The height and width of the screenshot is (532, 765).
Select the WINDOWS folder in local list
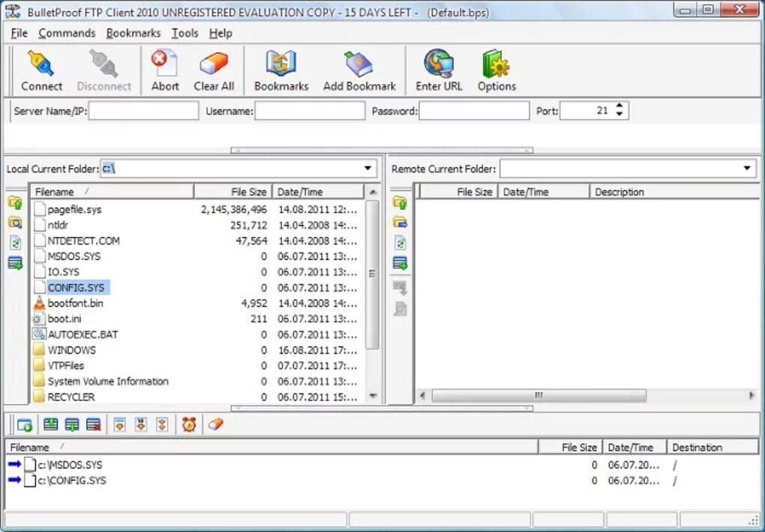point(71,350)
